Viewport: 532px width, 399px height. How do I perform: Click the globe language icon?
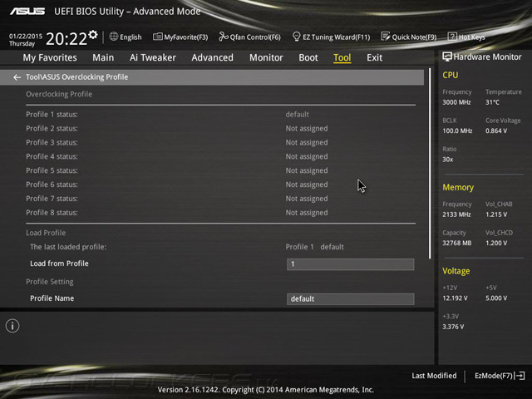click(114, 37)
